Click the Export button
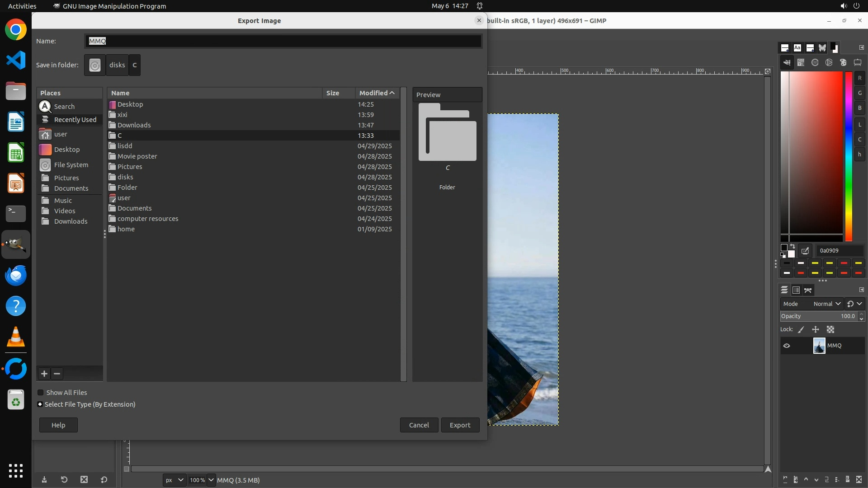This screenshot has height=488, width=868. click(x=460, y=425)
